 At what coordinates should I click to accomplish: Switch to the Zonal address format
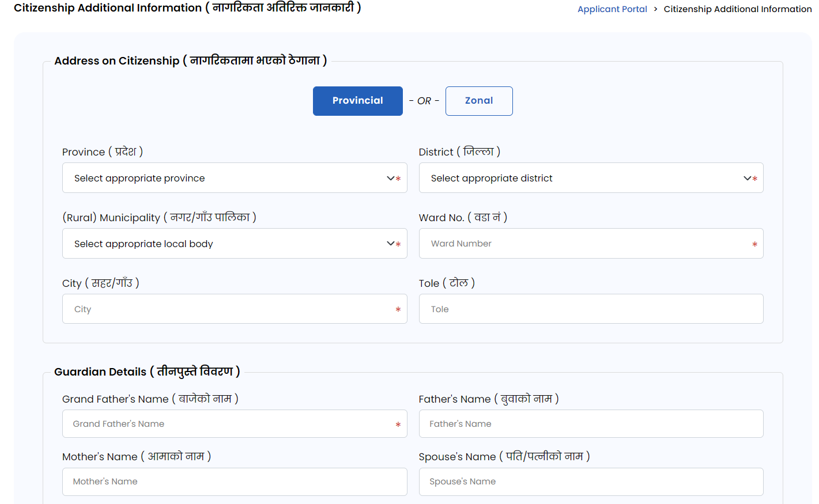coord(479,101)
